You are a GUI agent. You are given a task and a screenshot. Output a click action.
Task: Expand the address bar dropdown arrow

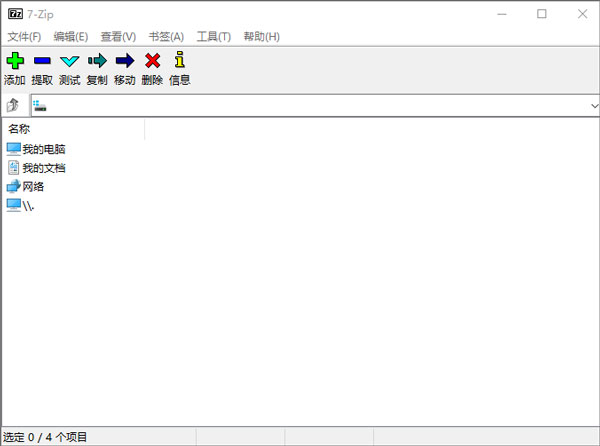[594, 106]
